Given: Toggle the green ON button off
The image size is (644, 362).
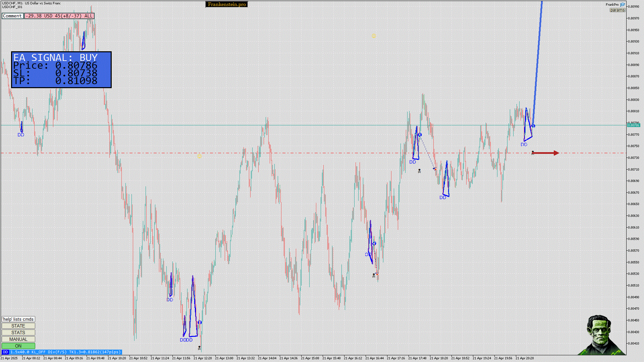Looking at the screenshot, I should (18, 346).
